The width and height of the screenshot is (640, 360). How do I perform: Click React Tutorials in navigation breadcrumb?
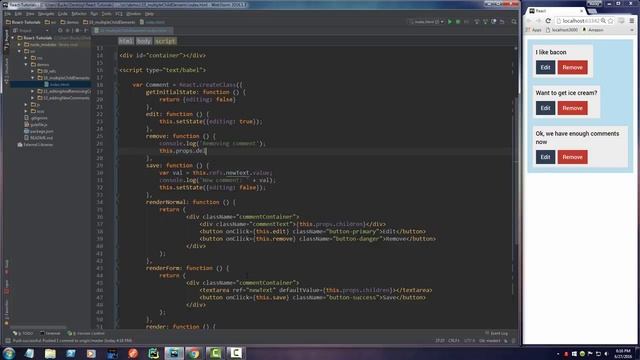tap(23, 22)
